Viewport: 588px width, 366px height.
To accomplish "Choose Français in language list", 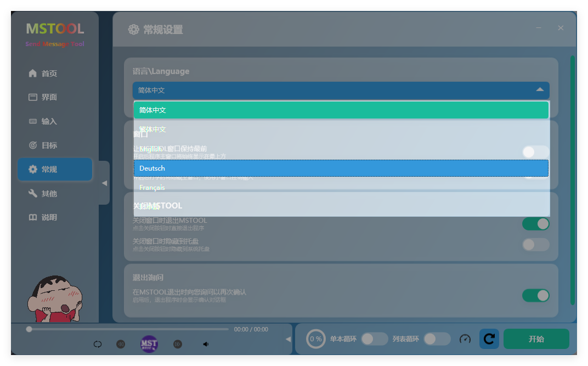I will pos(341,188).
